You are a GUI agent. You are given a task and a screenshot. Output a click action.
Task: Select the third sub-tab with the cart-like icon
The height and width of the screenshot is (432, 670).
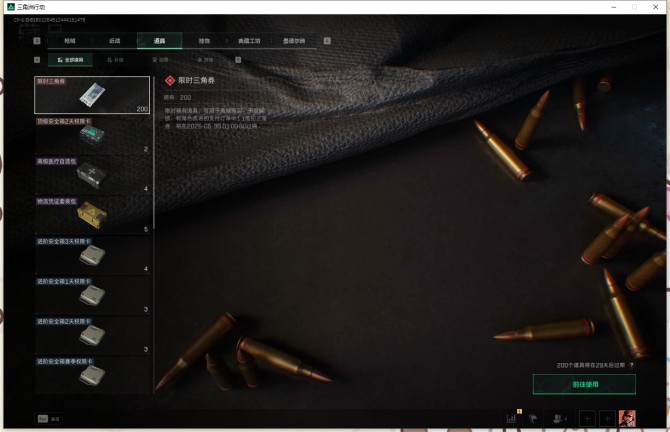pyautogui.click(x=160, y=60)
